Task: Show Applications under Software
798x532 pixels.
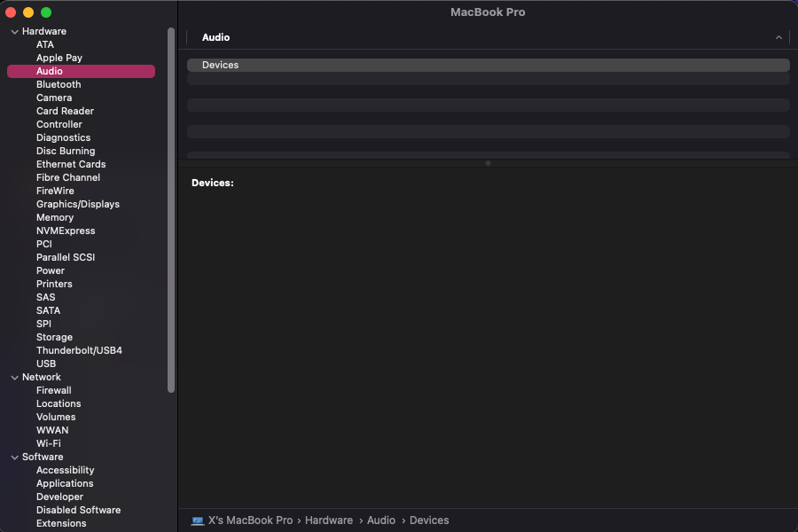Action: click(65, 483)
